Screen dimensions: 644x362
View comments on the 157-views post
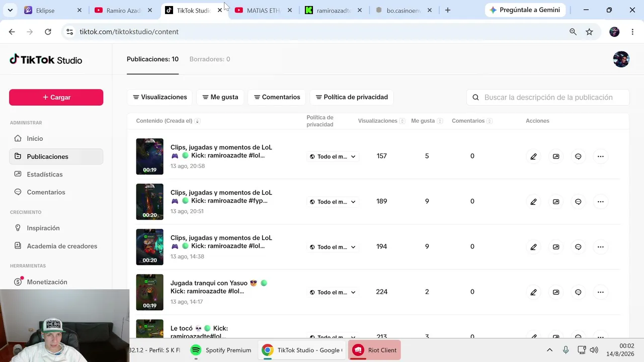[x=578, y=156]
